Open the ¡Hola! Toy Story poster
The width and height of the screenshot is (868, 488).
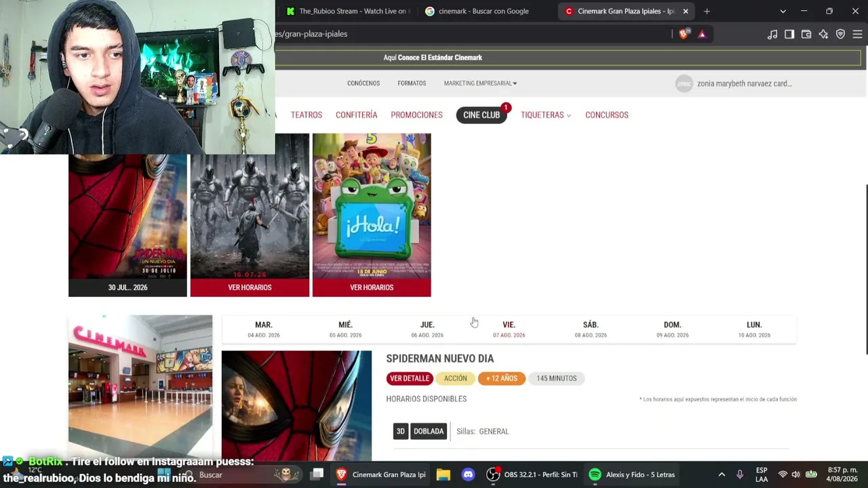tap(372, 206)
